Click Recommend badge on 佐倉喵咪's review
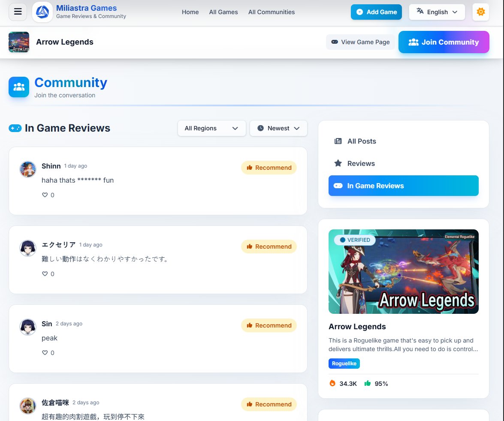Viewport: 504px width, 421px height. (x=269, y=404)
